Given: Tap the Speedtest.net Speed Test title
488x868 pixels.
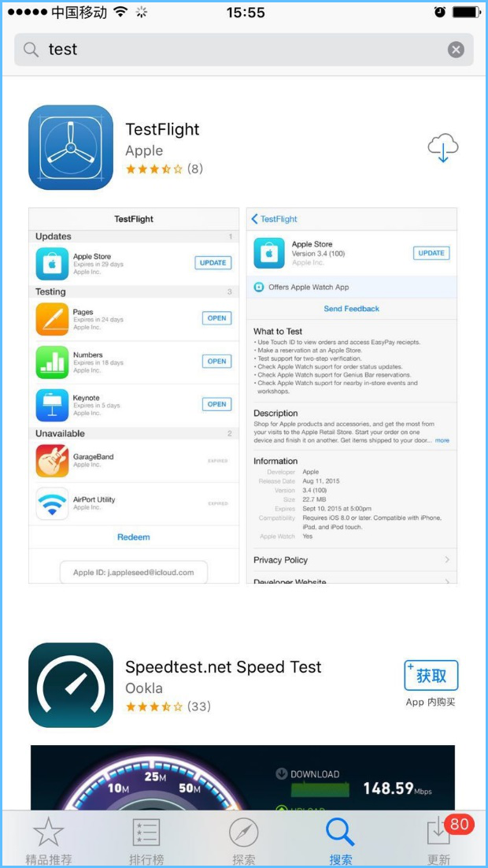Looking at the screenshot, I should [223, 667].
